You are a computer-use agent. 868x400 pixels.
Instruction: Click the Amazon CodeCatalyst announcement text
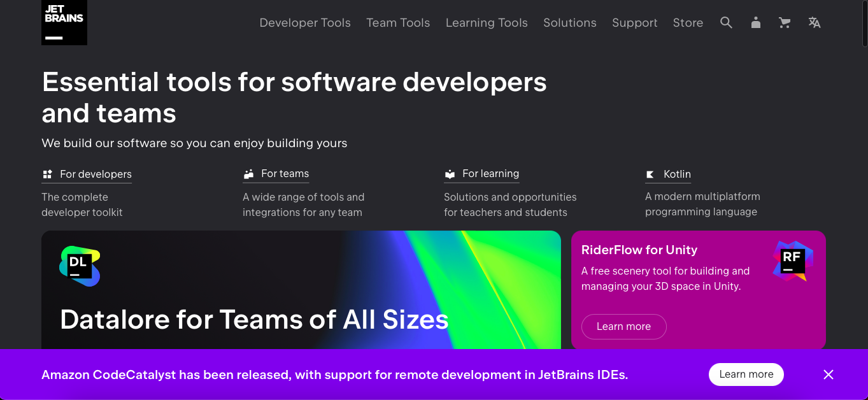pos(335,375)
